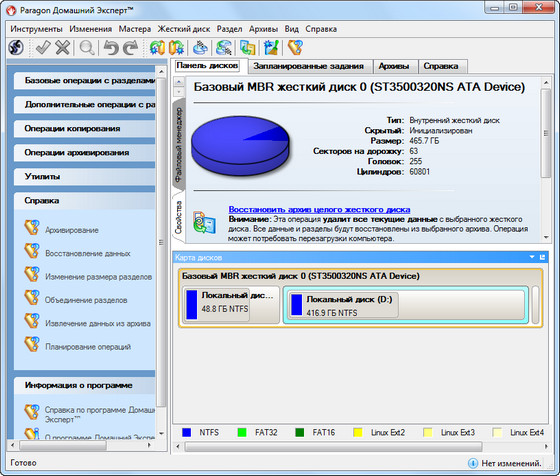Open the Объединение разделов help link

86,300
